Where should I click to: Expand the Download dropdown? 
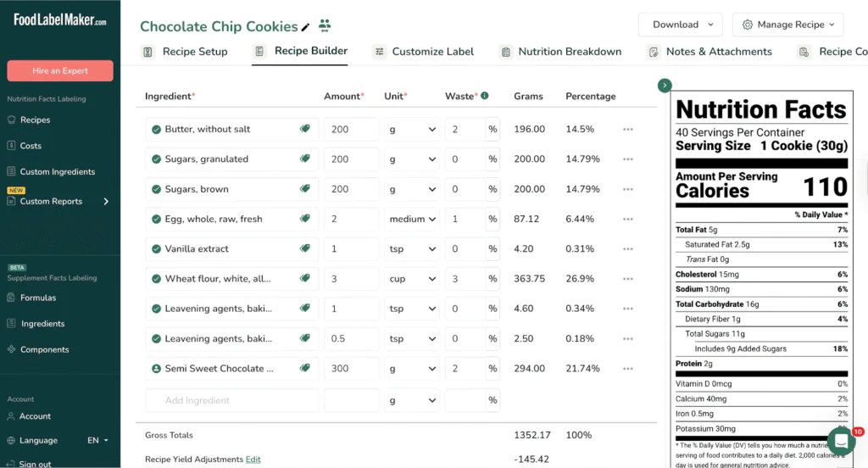point(681,25)
